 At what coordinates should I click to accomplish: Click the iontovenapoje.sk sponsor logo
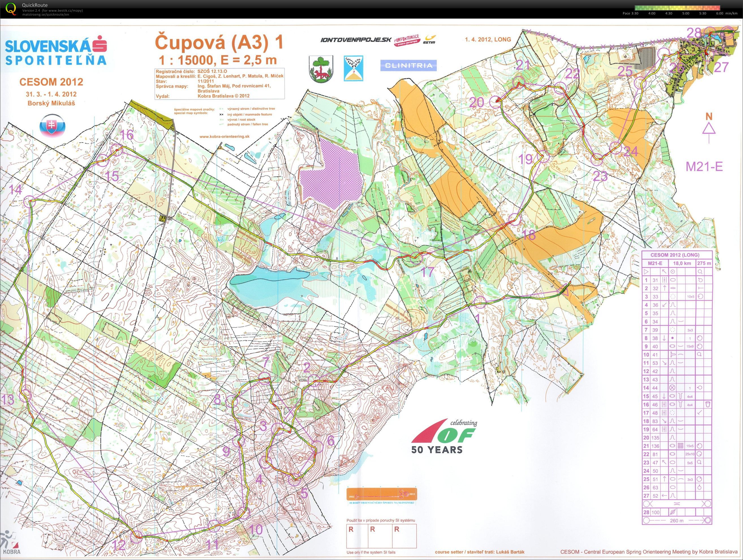[356, 40]
